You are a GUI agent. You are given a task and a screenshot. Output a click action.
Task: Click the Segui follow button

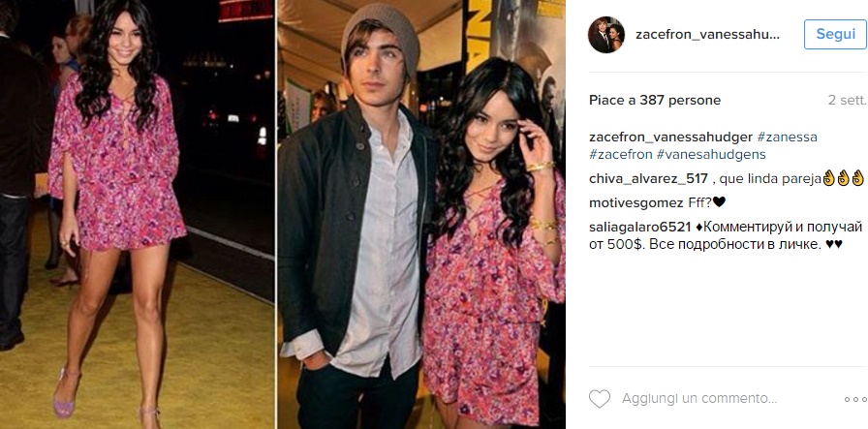(835, 34)
